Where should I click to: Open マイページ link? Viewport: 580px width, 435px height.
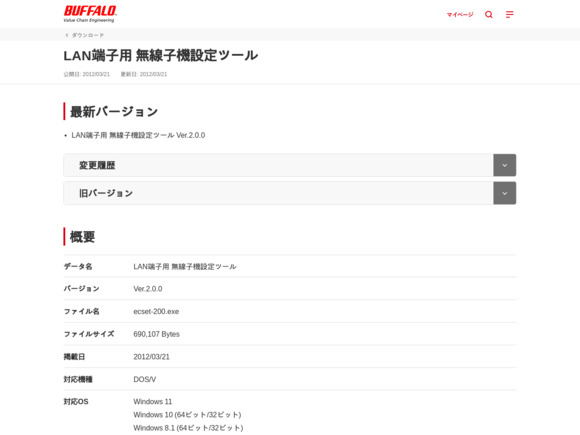(460, 15)
